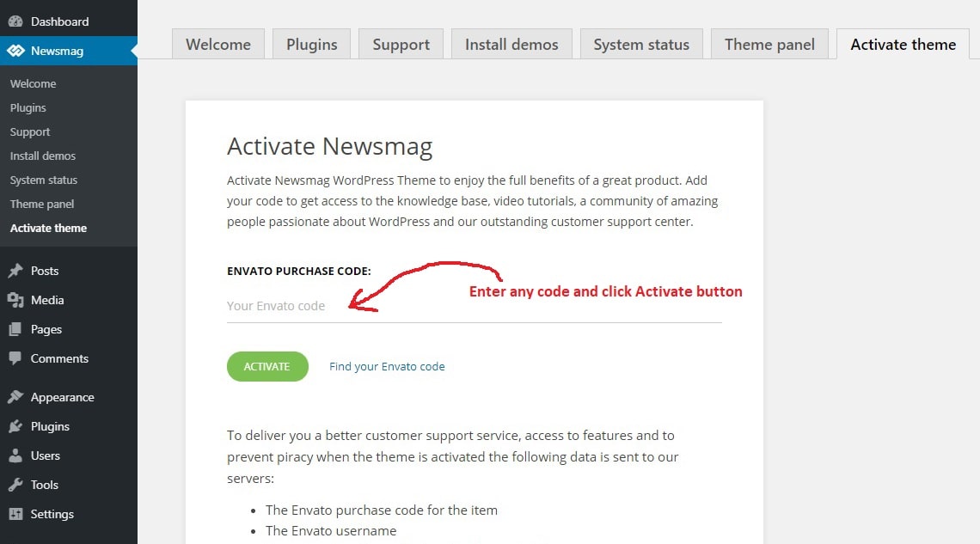
Task: Click the Posts pushpin icon
Action: (x=15, y=271)
